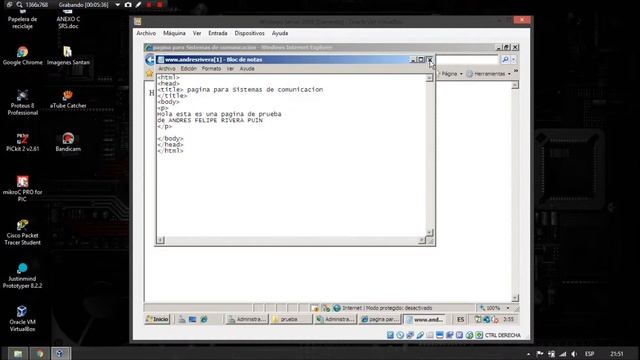Click Internet zone globe in IE status bar
Viewport: 640px width, 360px height.
pyautogui.click(x=337, y=308)
